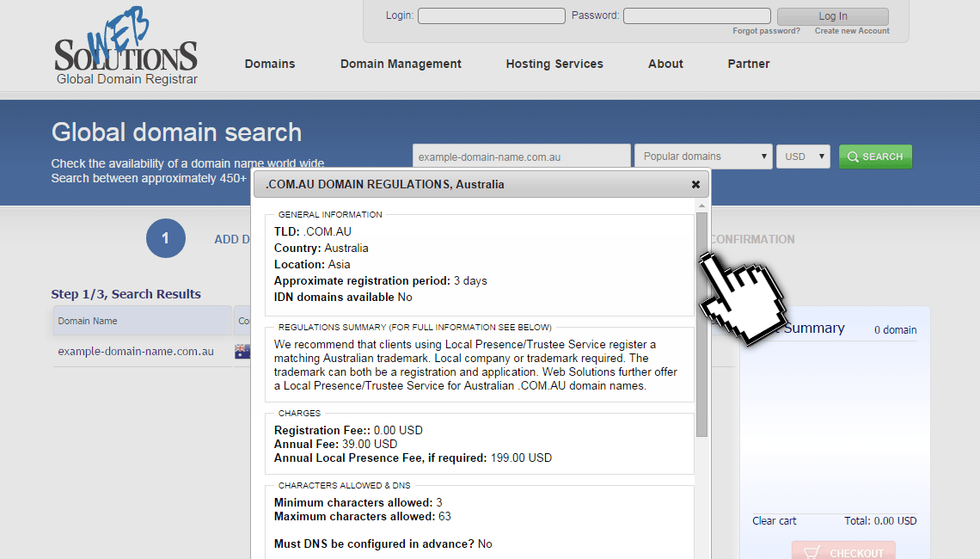This screenshot has width=980, height=559.
Task: Click the CHECKOUT button
Action: click(844, 551)
